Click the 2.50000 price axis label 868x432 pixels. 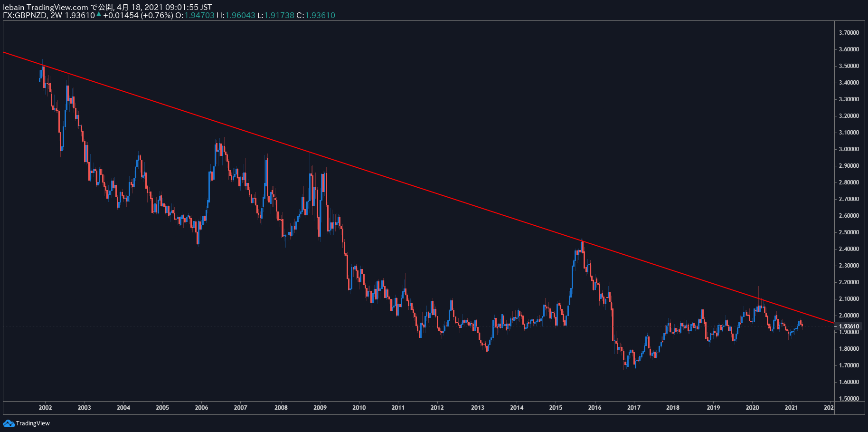[x=849, y=232]
